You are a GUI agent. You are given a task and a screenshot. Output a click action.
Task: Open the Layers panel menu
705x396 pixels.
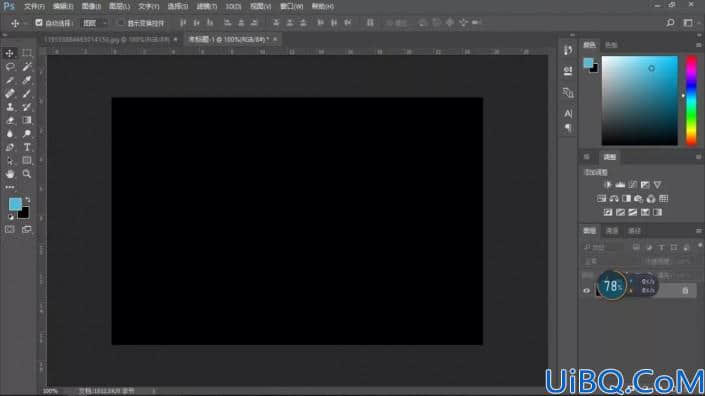pyautogui.click(x=698, y=231)
